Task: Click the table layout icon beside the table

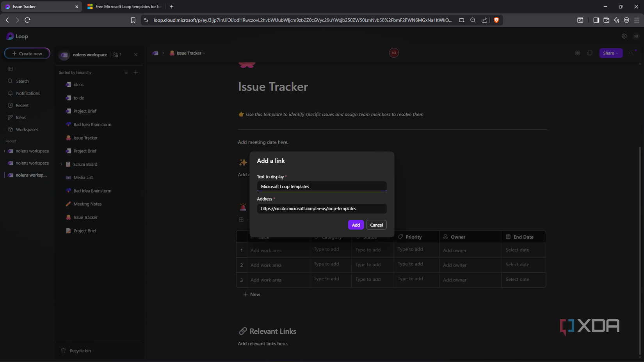Action: click(x=241, y=220)
